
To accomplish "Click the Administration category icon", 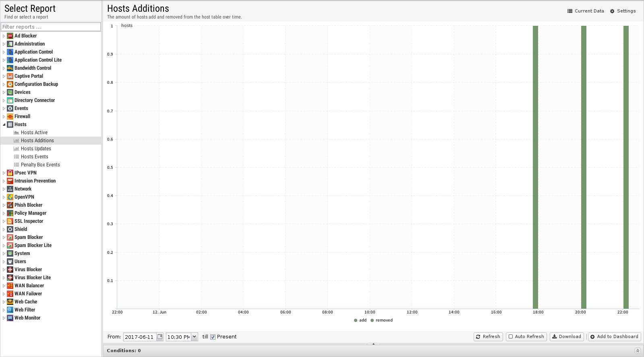I will pos(10,44).
